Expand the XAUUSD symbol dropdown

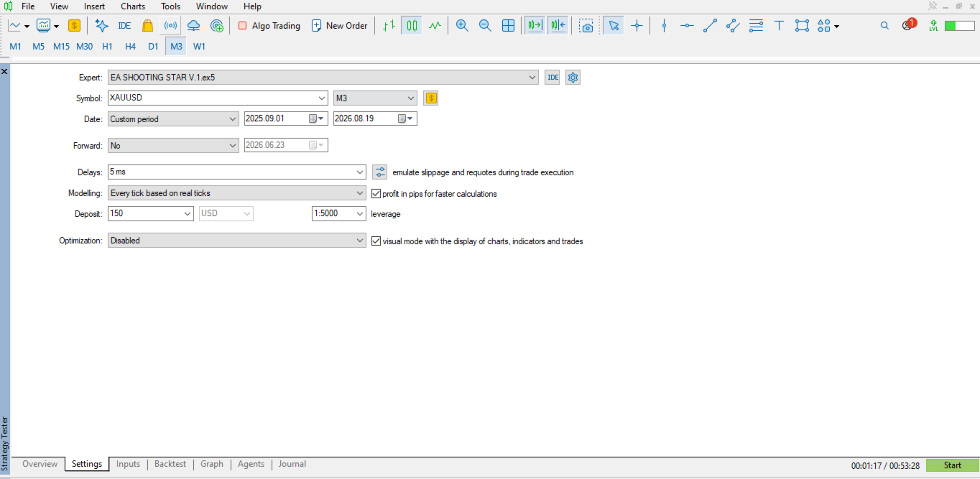tap(322, 98)
